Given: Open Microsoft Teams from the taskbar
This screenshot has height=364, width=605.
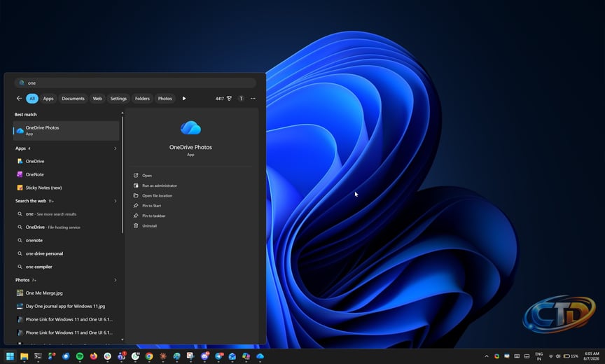Looking at the screenshot, I should (122, 356).
